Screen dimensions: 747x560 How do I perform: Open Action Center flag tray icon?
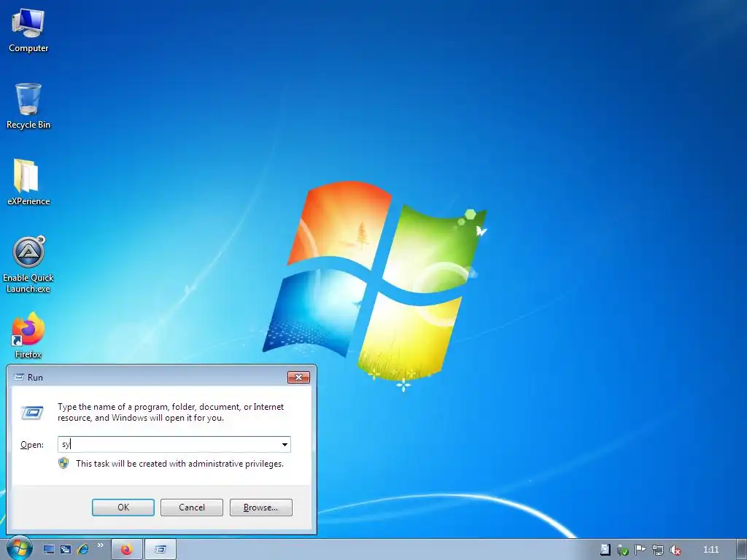click(640, 550)
